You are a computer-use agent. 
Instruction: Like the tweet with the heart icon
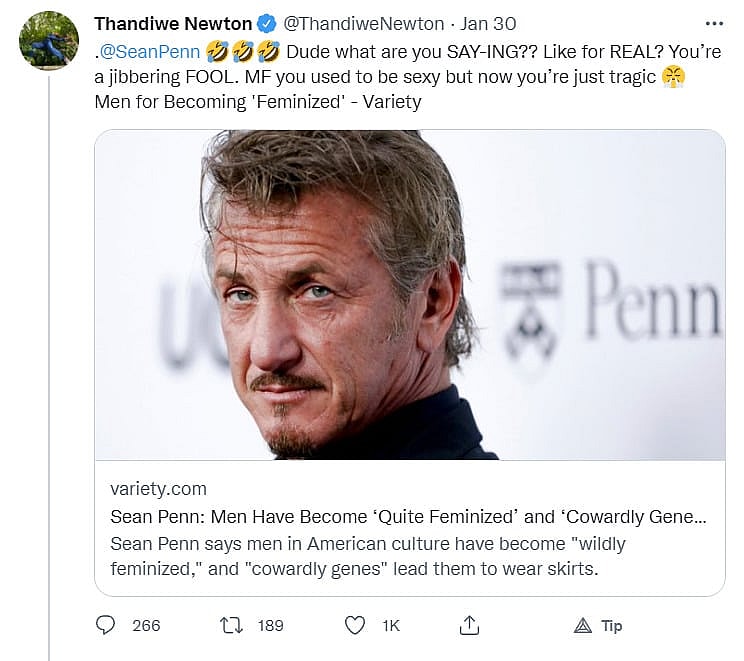click(354, 625)
